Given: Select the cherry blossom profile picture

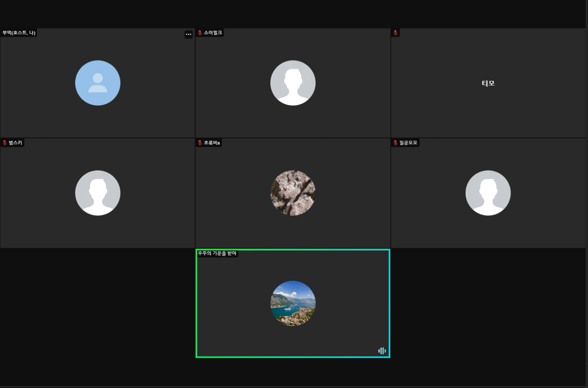Looking at the screenshot, I should (293, 193).
